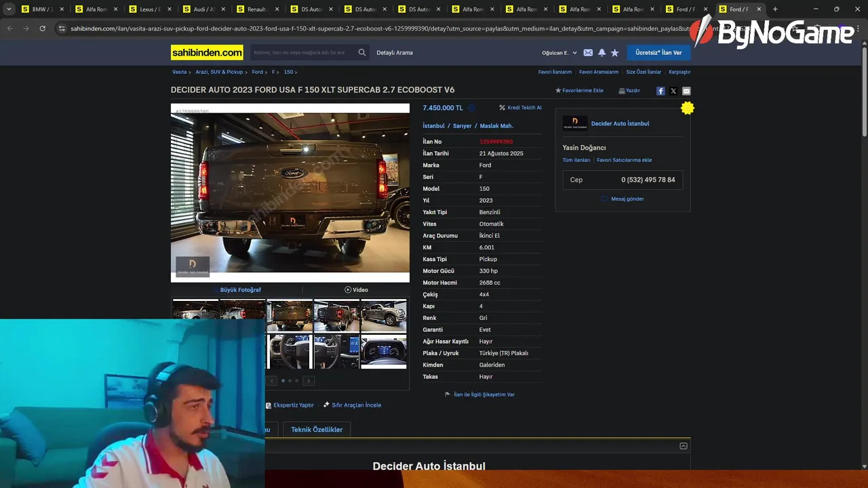868x488 pixels.
Task: Open Decider Auto İstanbul store link
Action: pos(620,123)
